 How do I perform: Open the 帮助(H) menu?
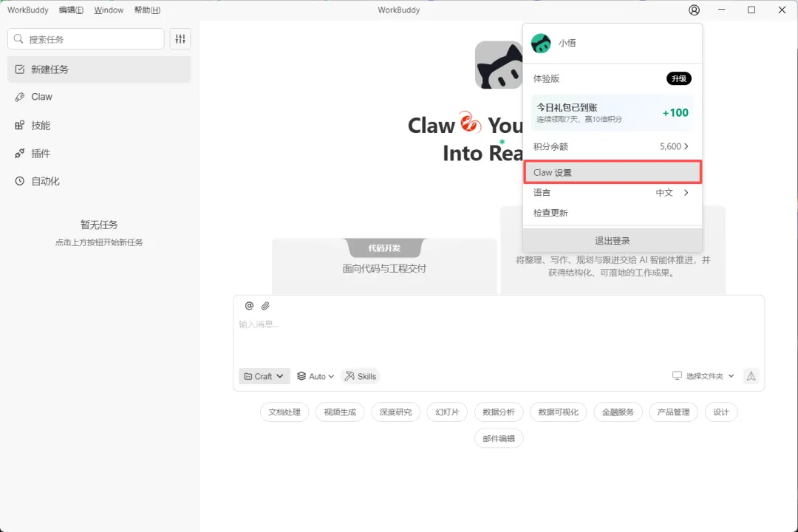(147, 10)
